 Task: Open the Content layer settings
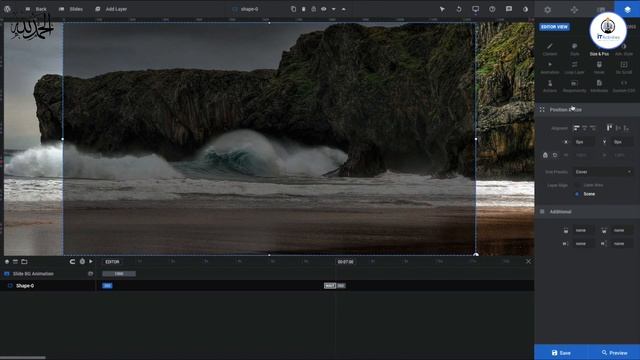[x=550, y=49]
